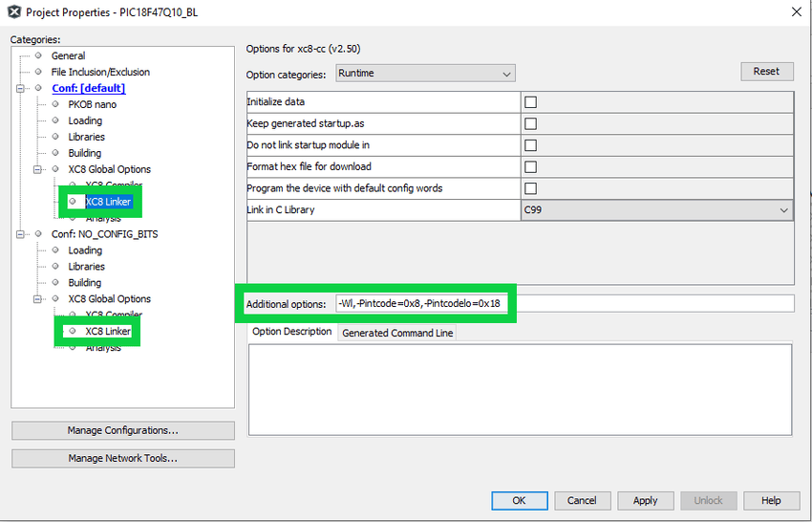Enable the Initialize data checkbox
Image resolution: width=812 pixels, height=522 pixels.
[530, 102]
